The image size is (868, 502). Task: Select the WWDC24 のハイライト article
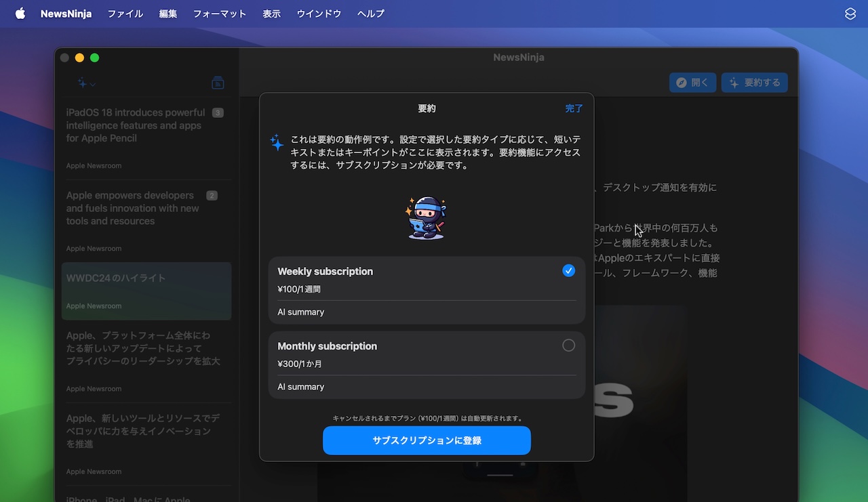(x=146, y=291)
